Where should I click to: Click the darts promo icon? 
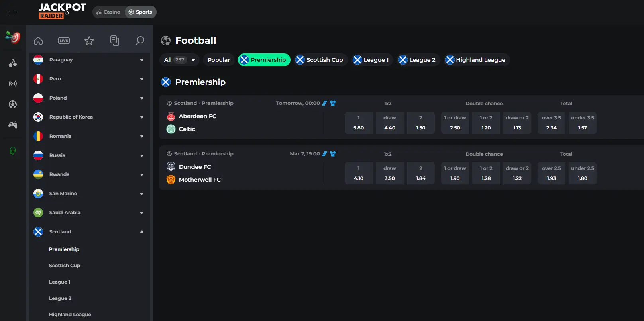(13, 37)
